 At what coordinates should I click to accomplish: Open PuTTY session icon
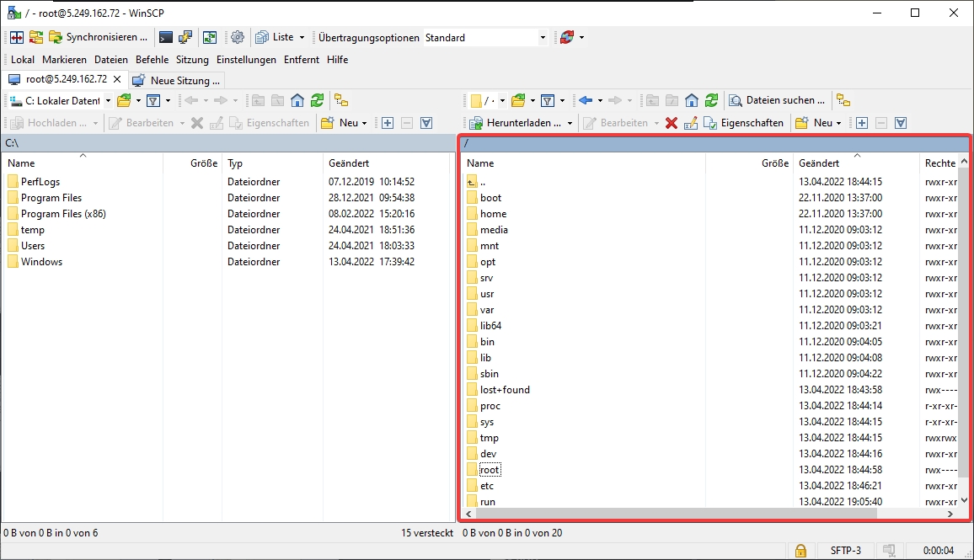(x=185, y=37)
